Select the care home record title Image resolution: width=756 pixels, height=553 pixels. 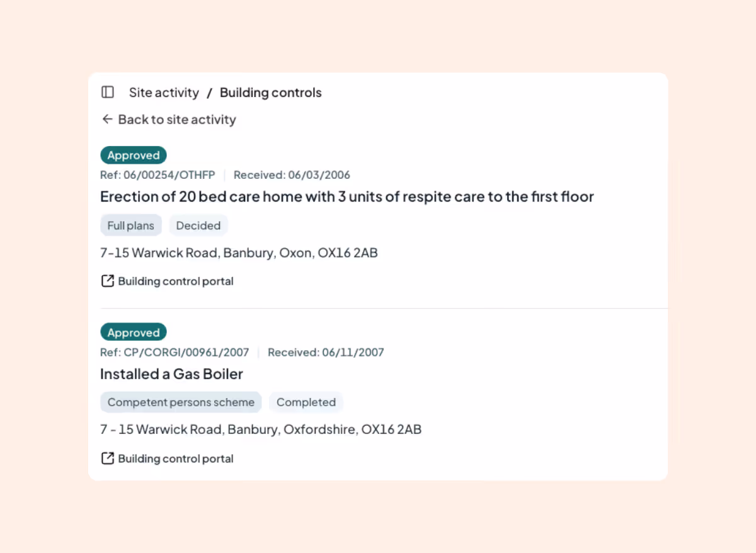[346, 197]
